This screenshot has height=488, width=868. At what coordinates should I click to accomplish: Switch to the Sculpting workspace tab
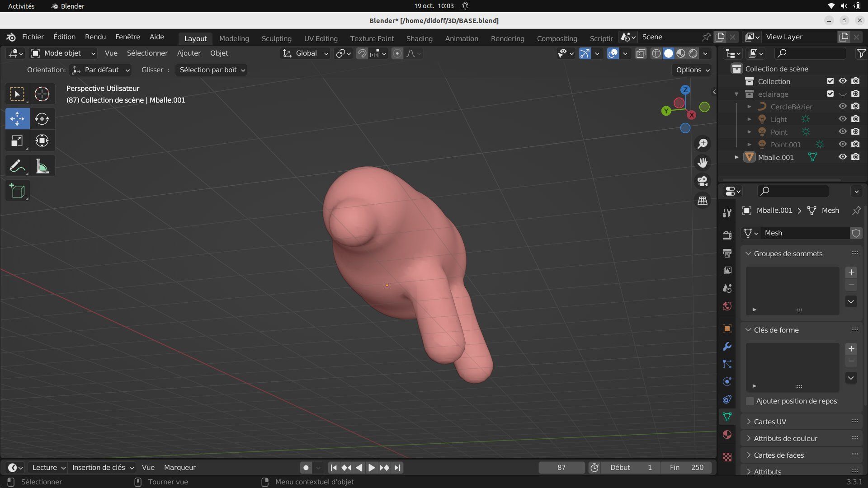[x=276, y=38]
